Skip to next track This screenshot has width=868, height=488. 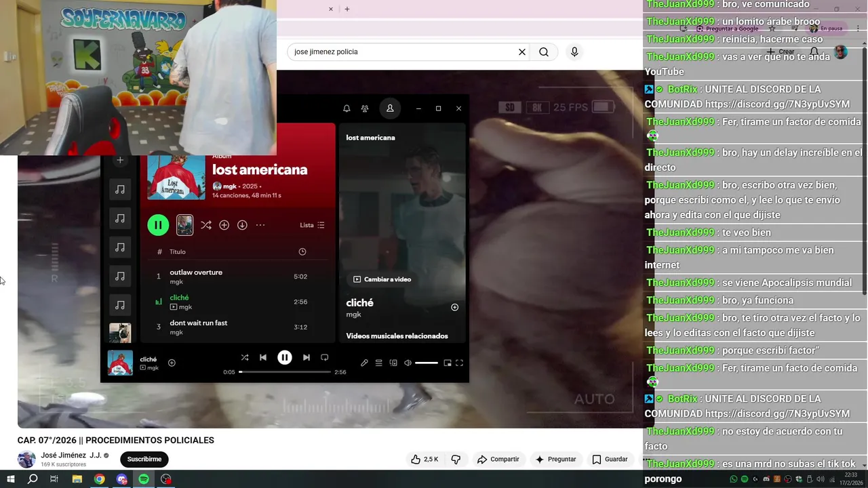pyautogui.click(x=307, y=358)
